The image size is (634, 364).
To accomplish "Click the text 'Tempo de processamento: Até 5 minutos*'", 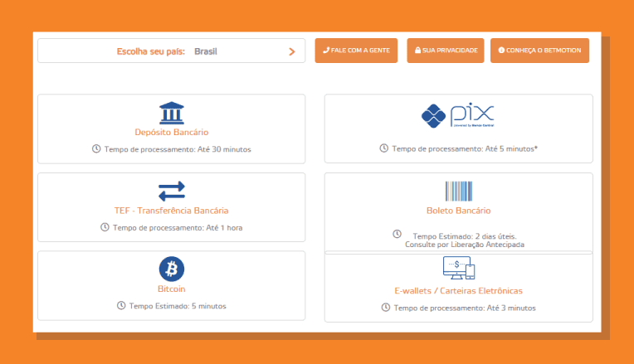I will point(465,148).
